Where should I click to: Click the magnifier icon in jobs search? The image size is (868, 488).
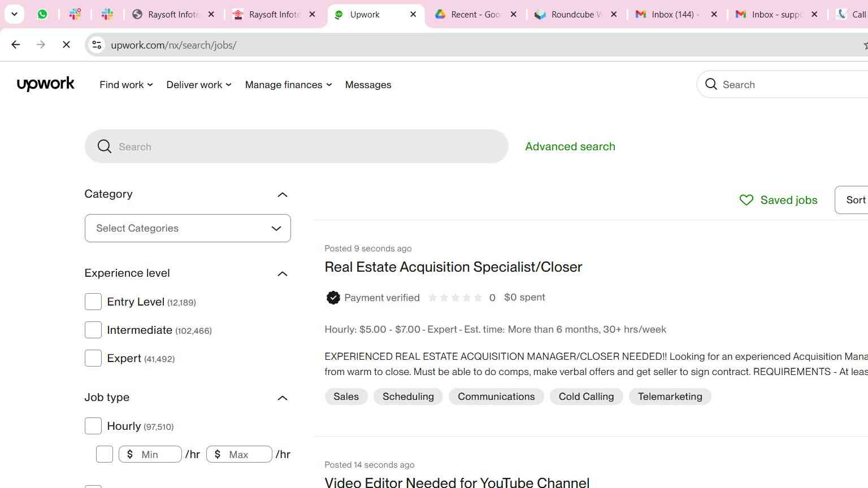(105, 146)
